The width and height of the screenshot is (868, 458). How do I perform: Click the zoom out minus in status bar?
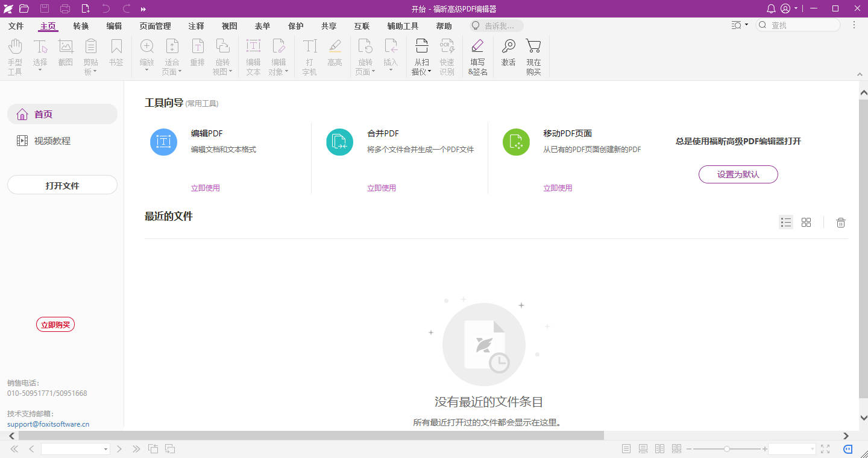tap(688, 449)
